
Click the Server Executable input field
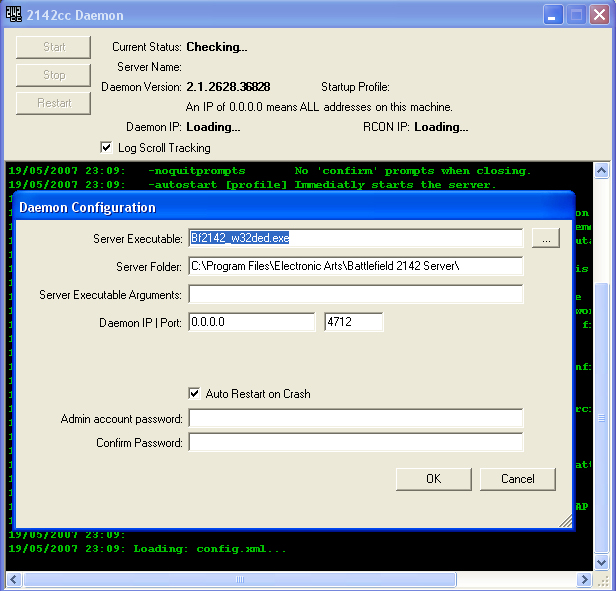tap(356, 238)
